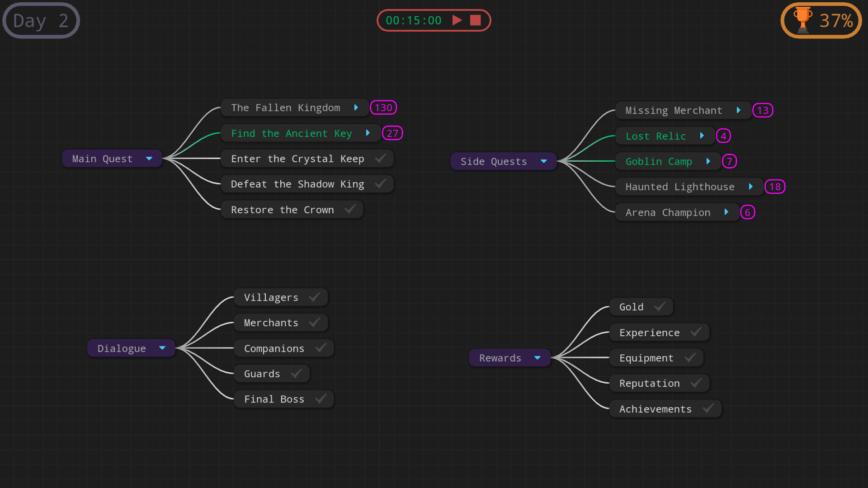Start the timer with the play button
Screen dimensions: 868x488
[457, 20]
